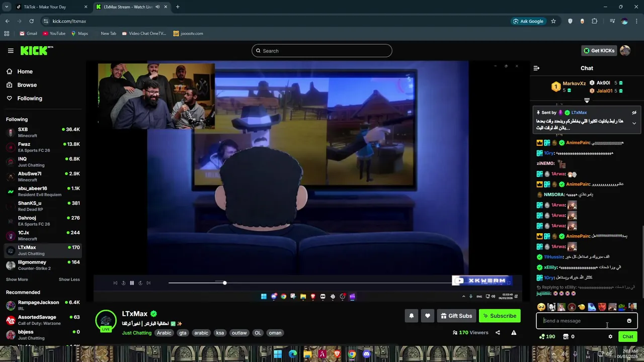
Task: Hide the pinned message
Action: 634,113
